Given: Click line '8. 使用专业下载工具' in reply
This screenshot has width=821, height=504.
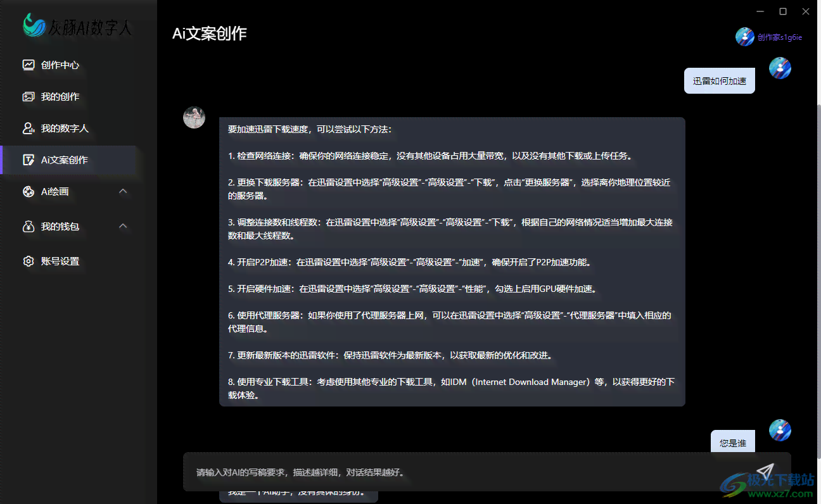Looking at the screenshot, I should [451, 389].
